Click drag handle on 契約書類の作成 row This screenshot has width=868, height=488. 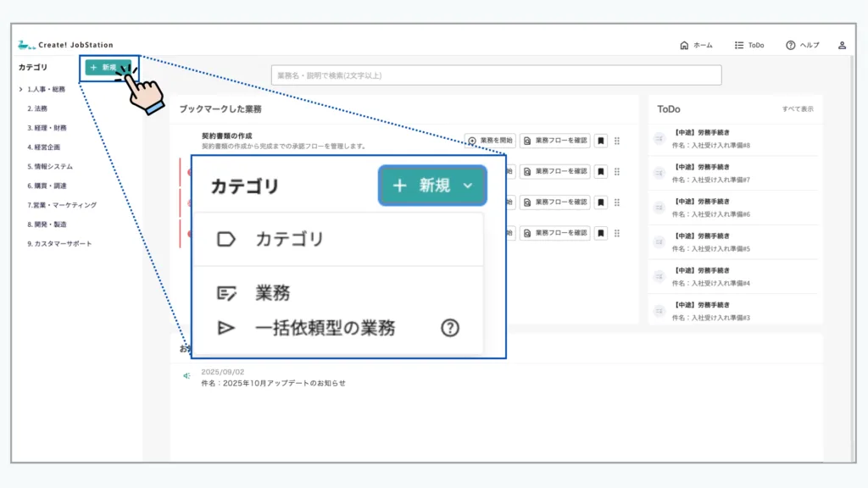[617, 141]
